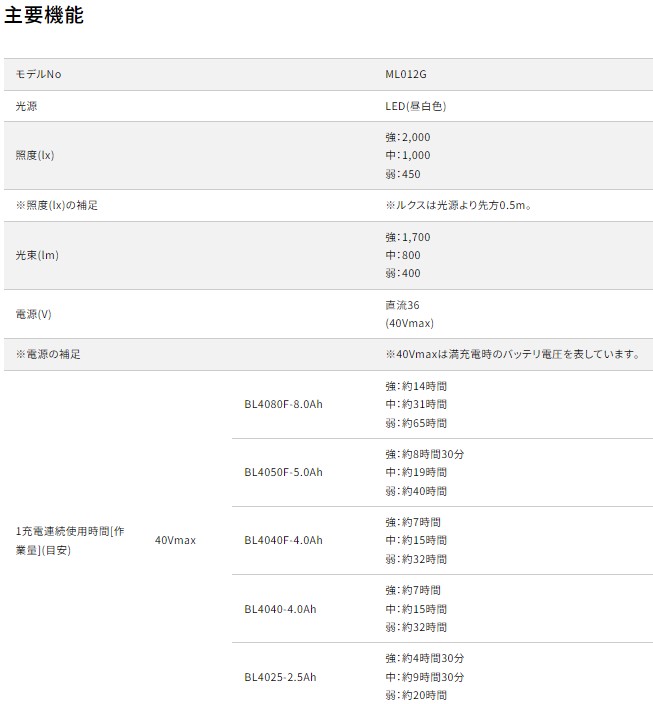Viewport: 653px width, 704px height.
Task: Click the 強:2,000 illuminance value
Action: tap(408, 137)
